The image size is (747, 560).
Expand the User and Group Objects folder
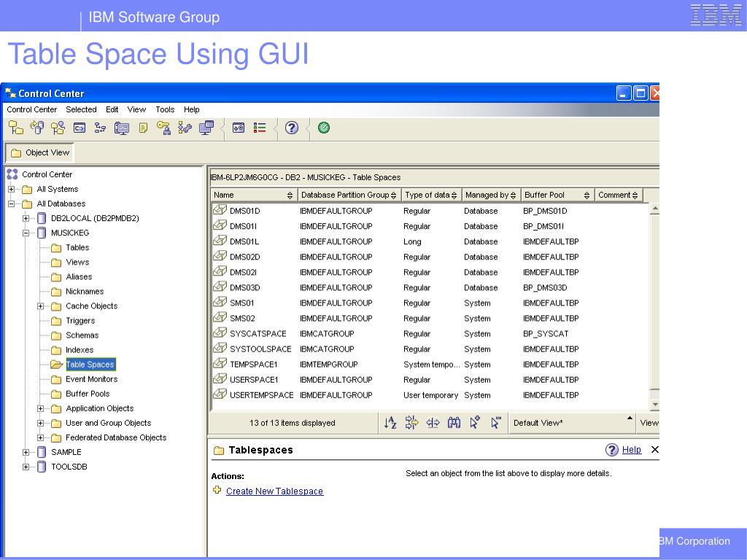pyautogui.click(x=41, y=423)
